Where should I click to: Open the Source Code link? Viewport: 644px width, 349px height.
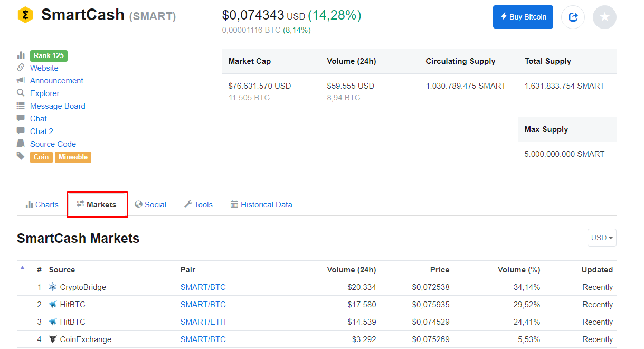pyautogui.click(x=53, y=144)
